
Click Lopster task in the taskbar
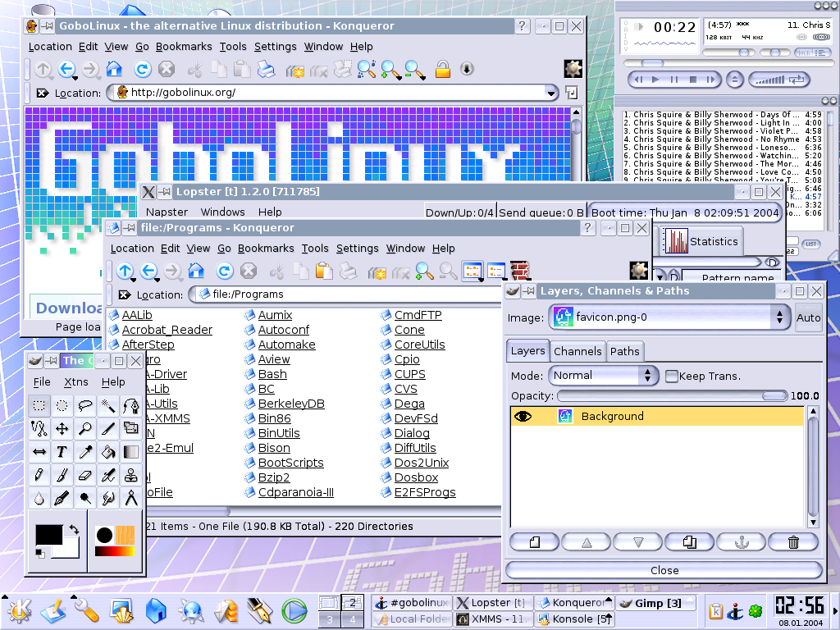pyautogui.click(x=493, y=603)
